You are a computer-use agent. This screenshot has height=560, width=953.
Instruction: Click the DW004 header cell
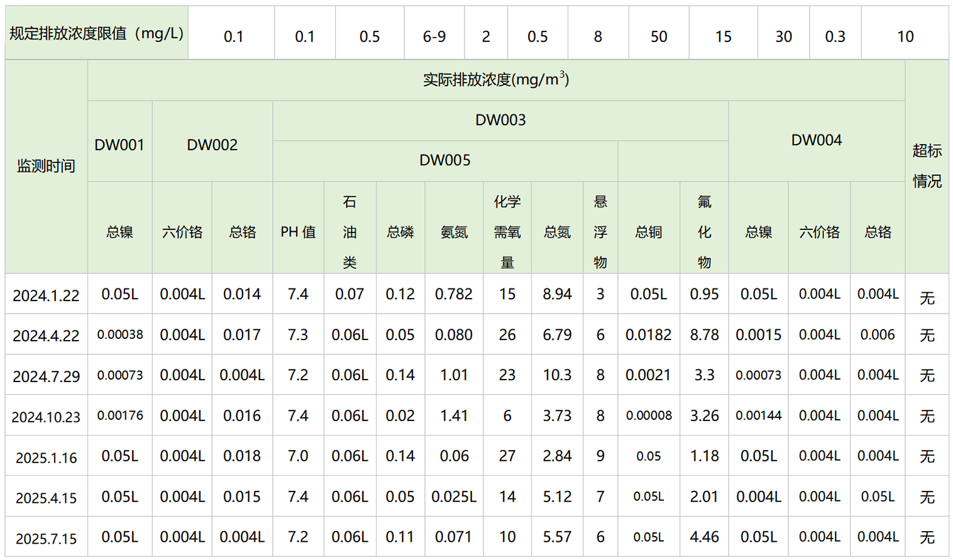(816, 140)
